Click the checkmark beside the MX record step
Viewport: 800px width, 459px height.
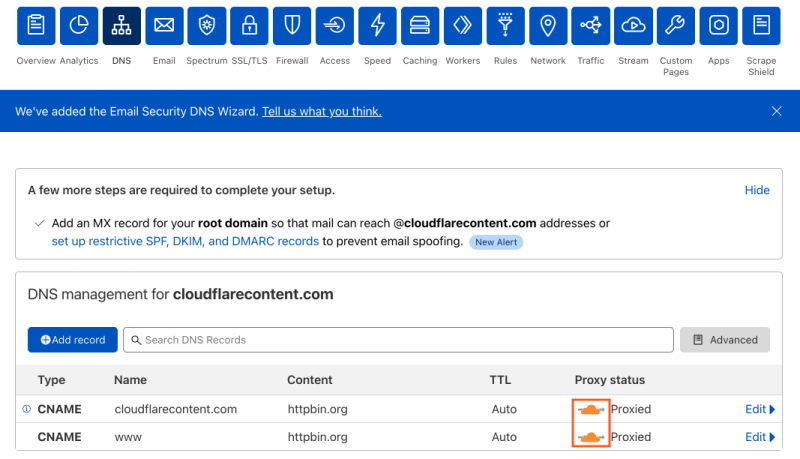click(x=39, y=223)
